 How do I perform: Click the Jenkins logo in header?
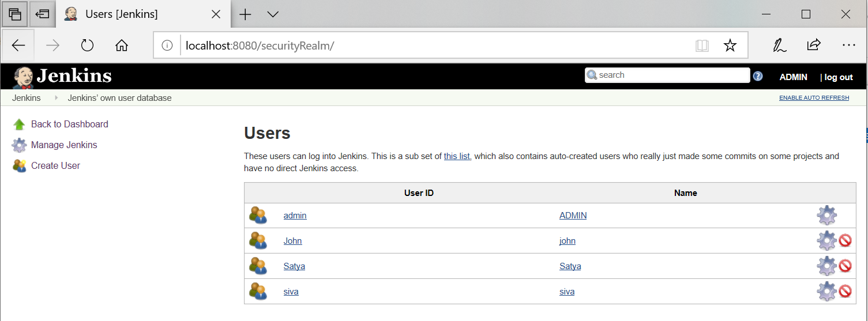tap(62, 76)
